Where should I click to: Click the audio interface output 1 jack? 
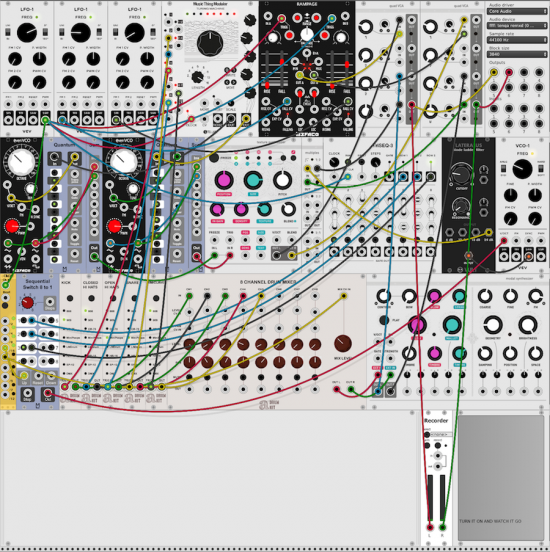coord(494,73)
